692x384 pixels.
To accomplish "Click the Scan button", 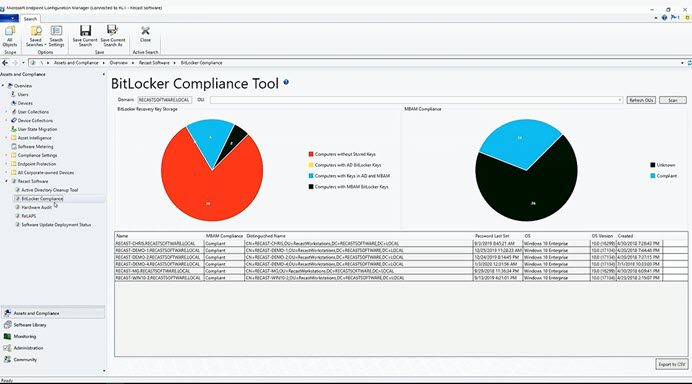I will click(673, 100).
